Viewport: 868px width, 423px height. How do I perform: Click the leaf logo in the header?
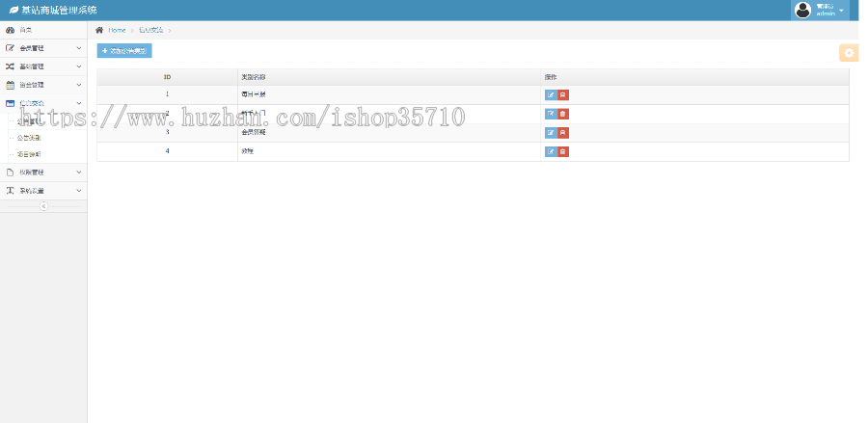click(14, 10)
